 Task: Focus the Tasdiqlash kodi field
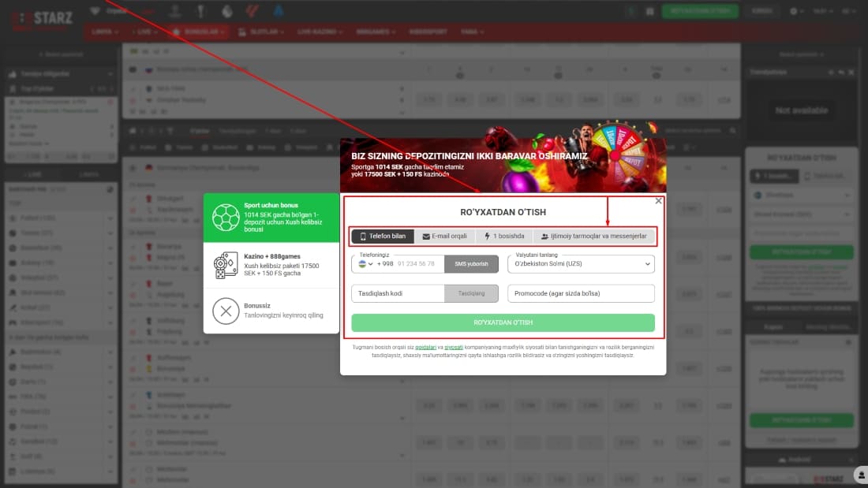click(398, 293)
